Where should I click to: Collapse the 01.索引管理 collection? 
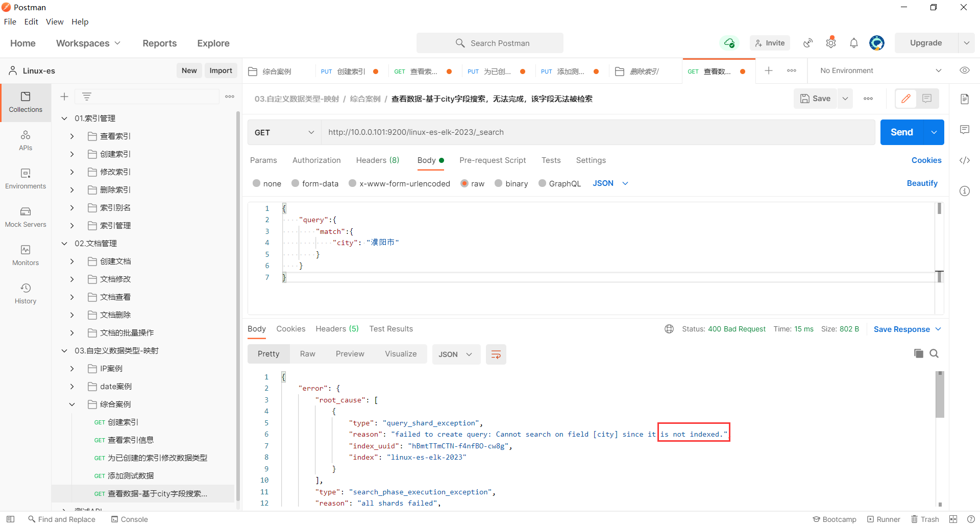(64, 118)
